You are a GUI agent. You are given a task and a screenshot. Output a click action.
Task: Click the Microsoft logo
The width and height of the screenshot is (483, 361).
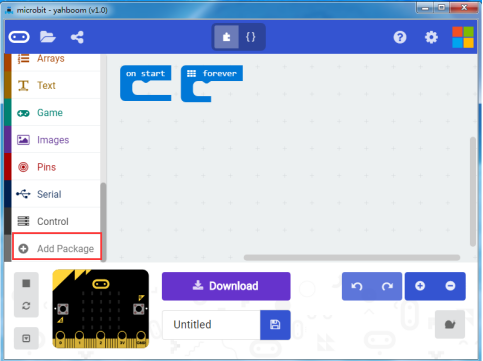point(463,37)
